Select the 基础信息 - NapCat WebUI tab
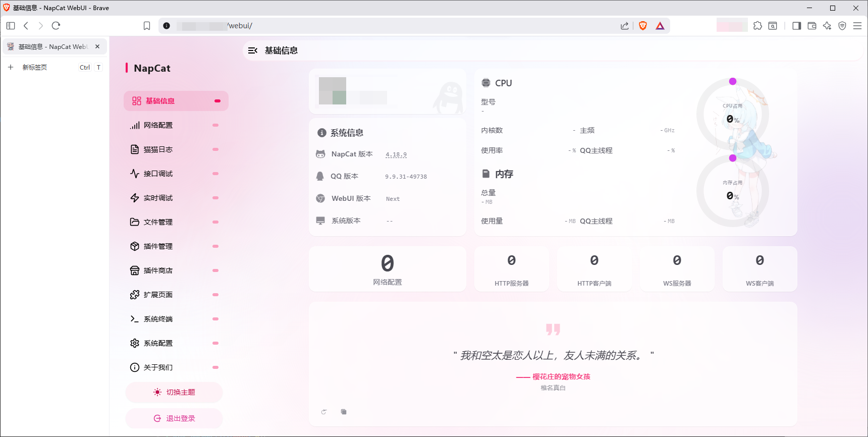The width and height of the screenshot is (868, 437). (x=55, y=47)
